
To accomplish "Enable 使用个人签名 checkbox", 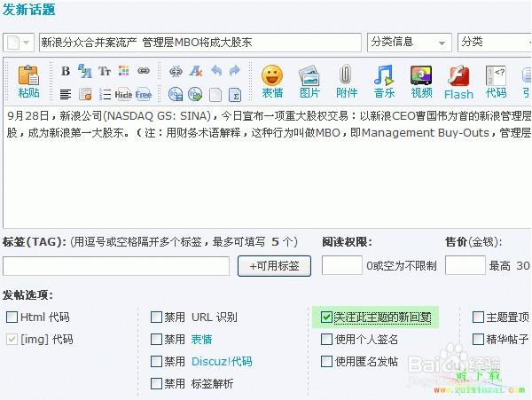I will (x=326, y=340).
